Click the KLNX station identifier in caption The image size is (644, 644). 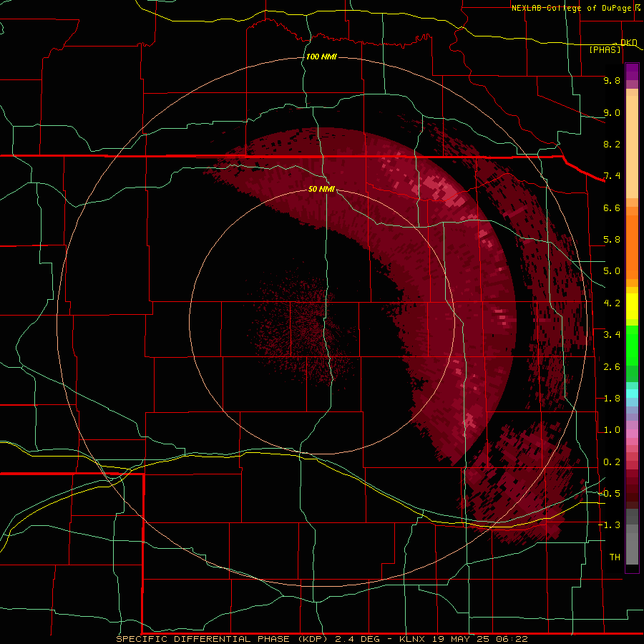coord(413,639)
